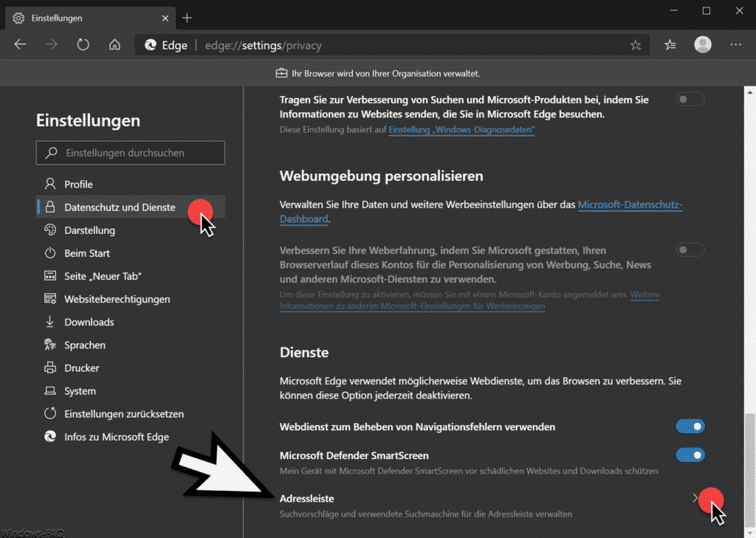This screenshot has height=538, width=756.
Task: Toggle Browserverlauf personalization for Werbung switch
Action: (690, 249)
